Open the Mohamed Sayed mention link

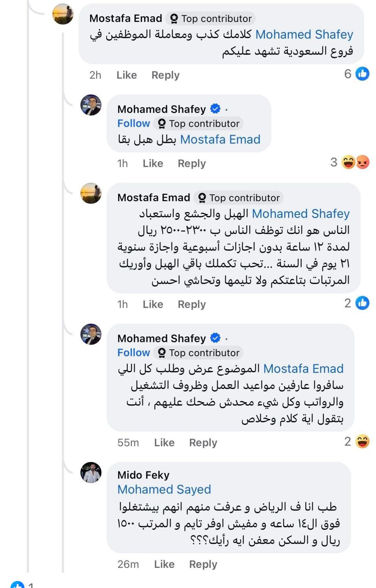pyautogui.click(x=164, y=490)
